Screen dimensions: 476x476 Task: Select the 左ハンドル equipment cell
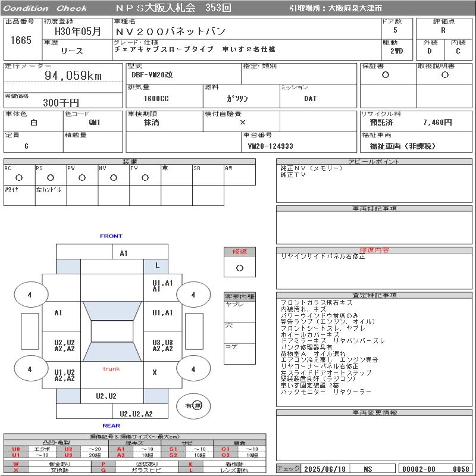click(51, 196)
